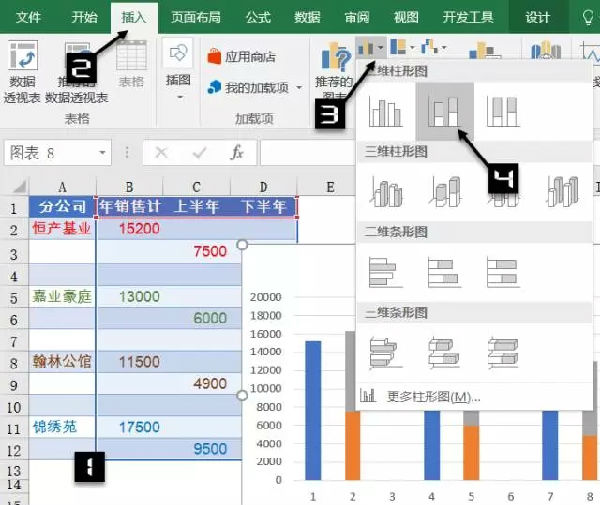Open the 文件 menu tab
The image size is (600, 505).
pos(28,17)
